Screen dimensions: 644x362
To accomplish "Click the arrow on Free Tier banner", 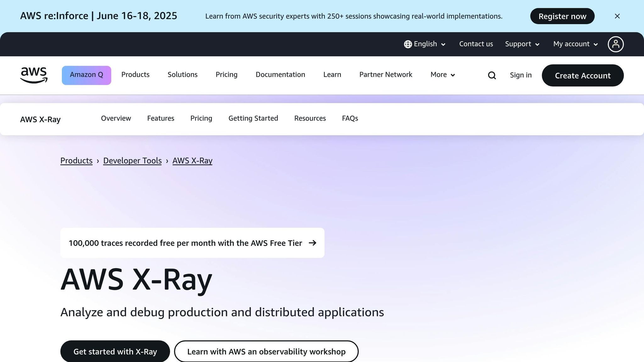I will 312,243.
